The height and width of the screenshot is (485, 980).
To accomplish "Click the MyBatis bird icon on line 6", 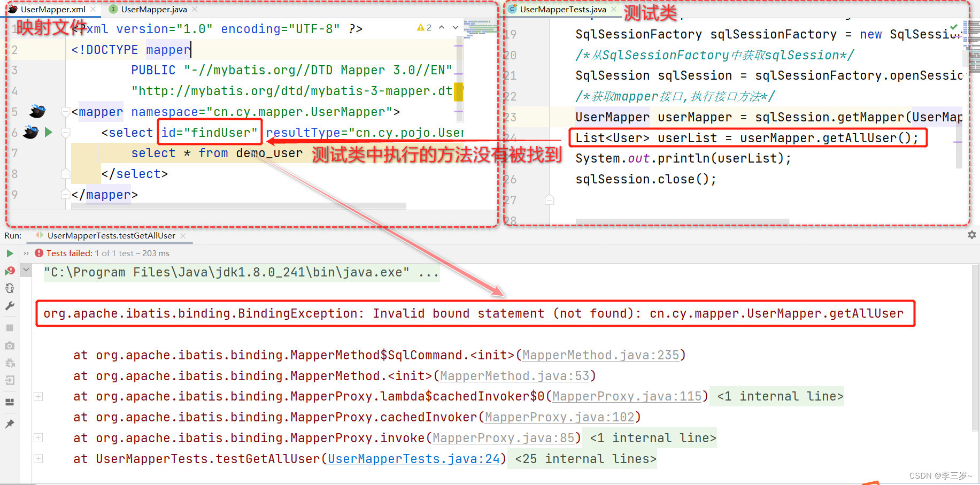I will [x=31, y=132].
